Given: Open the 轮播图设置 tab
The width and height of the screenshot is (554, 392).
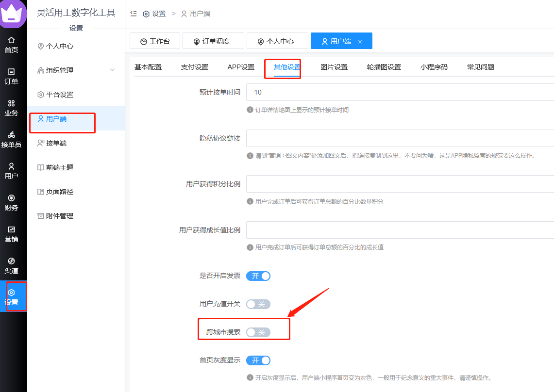Looking at the screenshot, I should point(384,67).
